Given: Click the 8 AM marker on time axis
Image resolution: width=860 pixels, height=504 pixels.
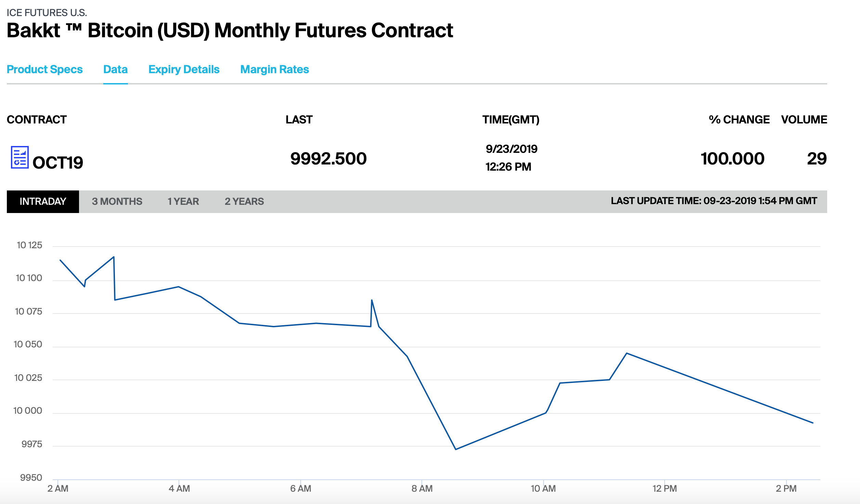Looking at the screenshot, I should (422, 489).
